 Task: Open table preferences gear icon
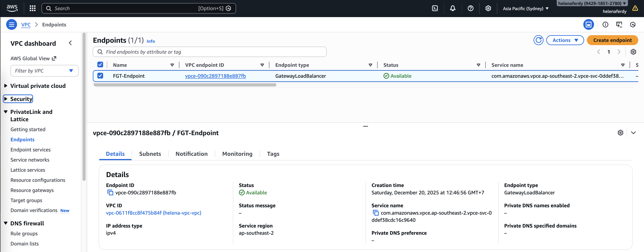[633, 52]
